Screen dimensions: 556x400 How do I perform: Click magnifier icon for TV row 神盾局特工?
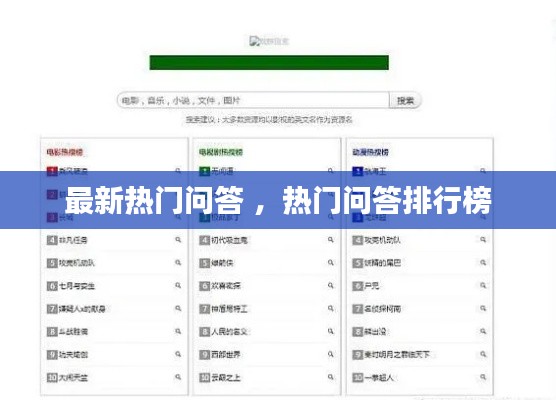tap(330, 309)
